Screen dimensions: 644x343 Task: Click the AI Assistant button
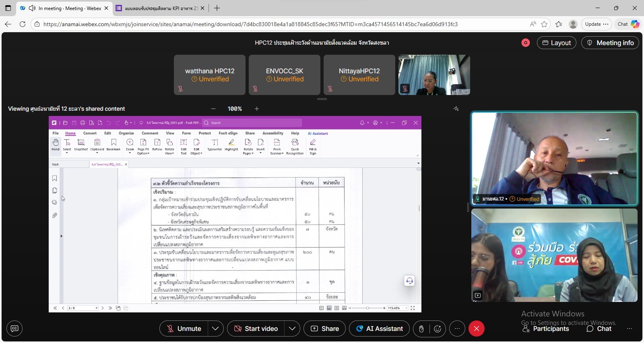click(x=379, y=329)
